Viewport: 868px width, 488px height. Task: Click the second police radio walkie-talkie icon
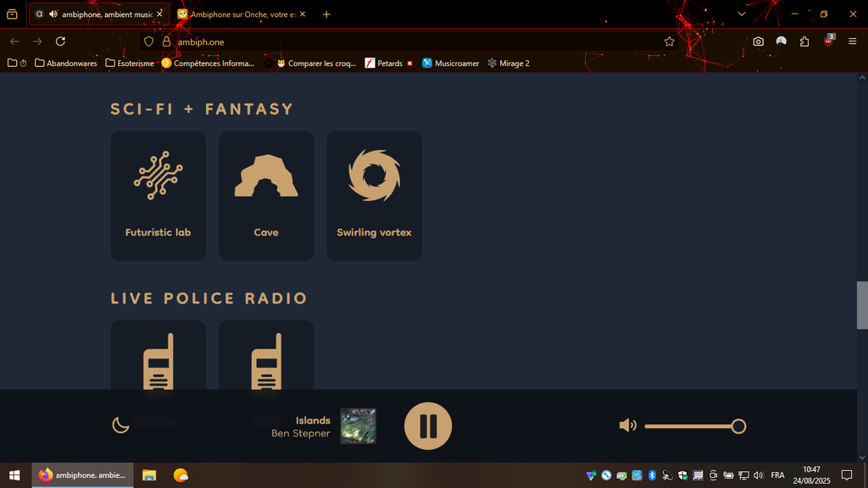click(266, 362)
